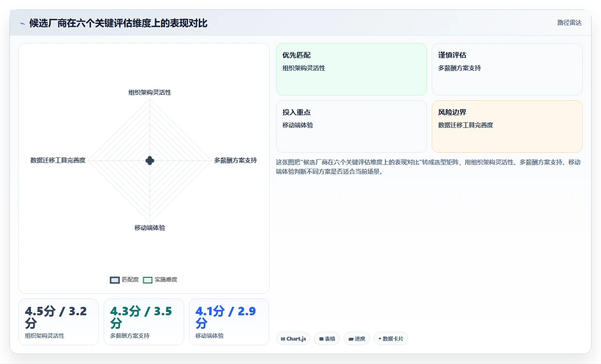This screenshot has height=364, width=601.
Task: Select the 数据卡片 tag
Action: point(391,339)
